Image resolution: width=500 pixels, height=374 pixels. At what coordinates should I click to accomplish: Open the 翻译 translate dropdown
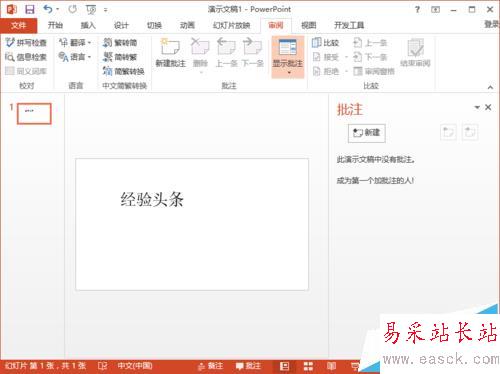pos(75,42)
